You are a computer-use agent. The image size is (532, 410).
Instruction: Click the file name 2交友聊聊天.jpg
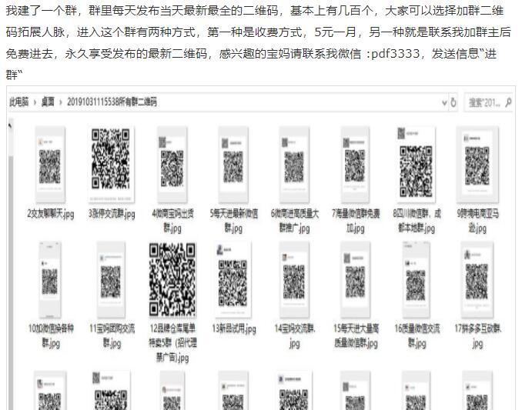51,214
